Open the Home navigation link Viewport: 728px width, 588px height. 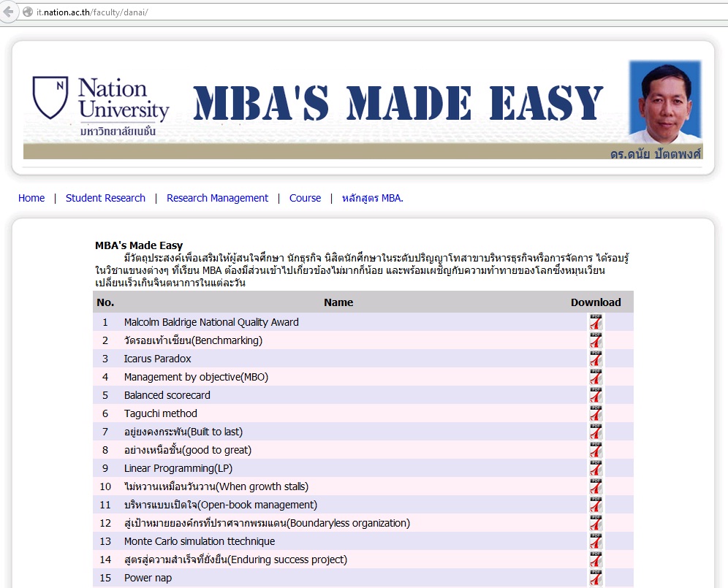coord(31,198)
